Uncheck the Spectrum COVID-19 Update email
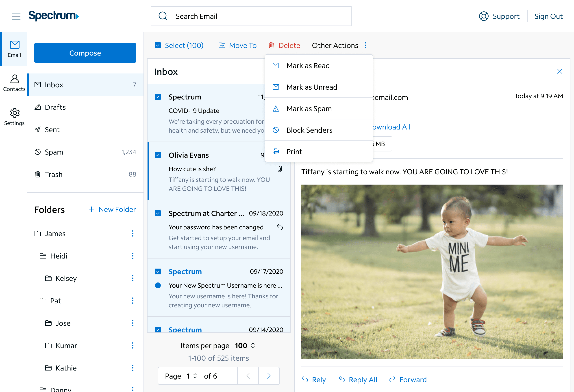The height and width of the screenshot is (392, 574). click(x=158, y=97)
